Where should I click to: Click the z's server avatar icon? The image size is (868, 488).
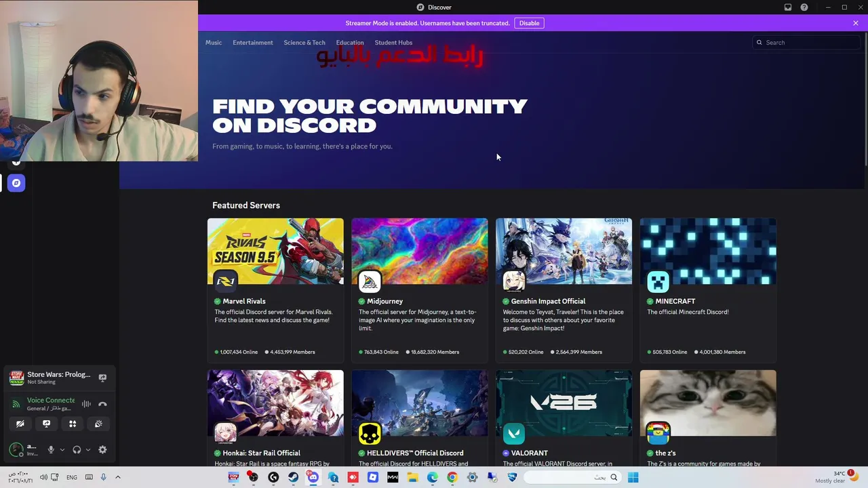click(658, 433)
